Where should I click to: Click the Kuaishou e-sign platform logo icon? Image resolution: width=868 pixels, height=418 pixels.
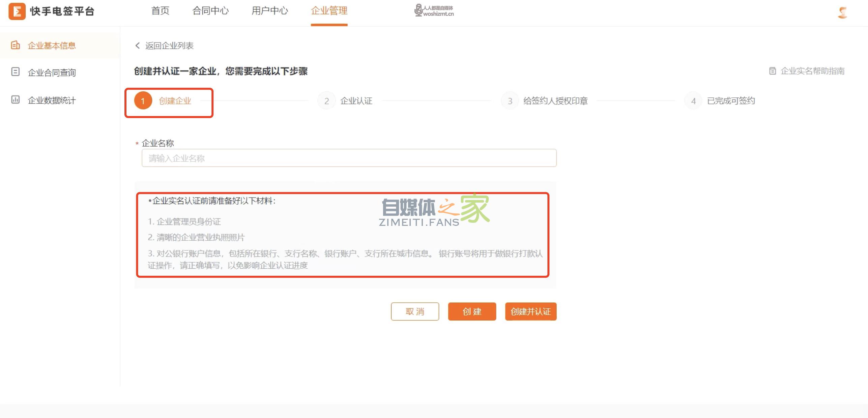point(17,11)
